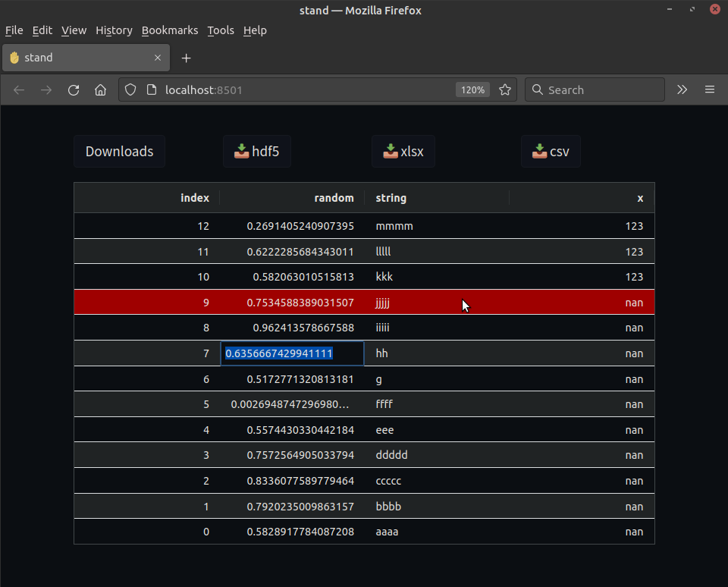Click string cell iiiii
Screen dimensions: 728x587
click(x=437, y=328)
